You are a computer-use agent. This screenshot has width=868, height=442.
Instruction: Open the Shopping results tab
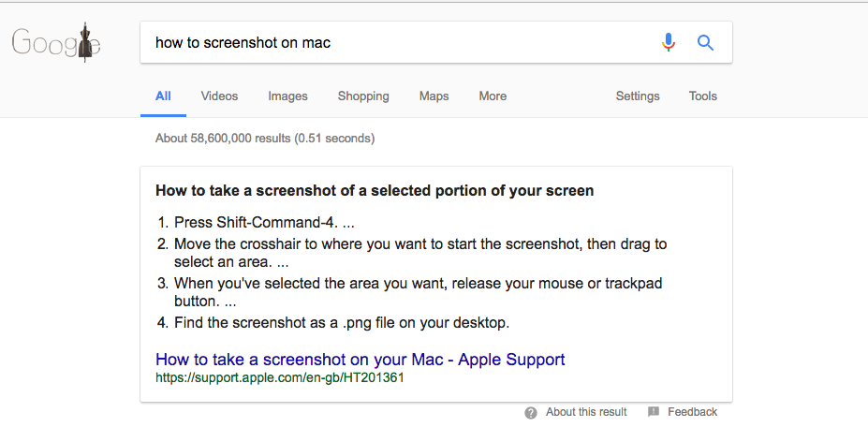click(x=363, y=96)
